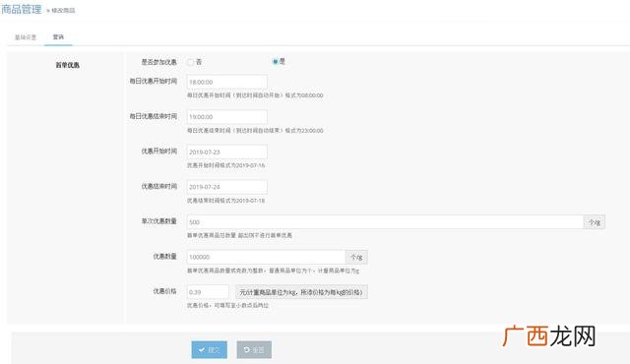
Task: Click the hint text mentioning 2019-07-18
Action: (x=225, y=201)
